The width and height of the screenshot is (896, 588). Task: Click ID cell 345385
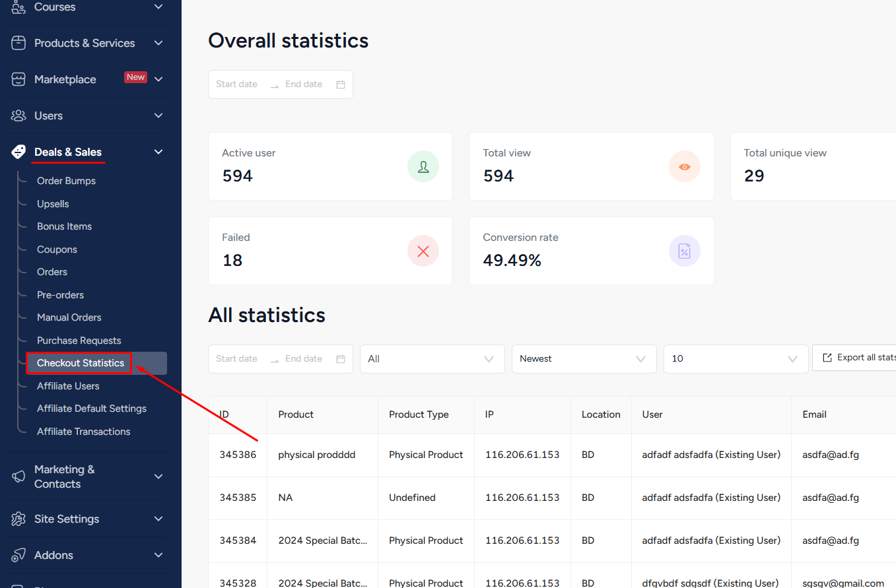[238, 498]
